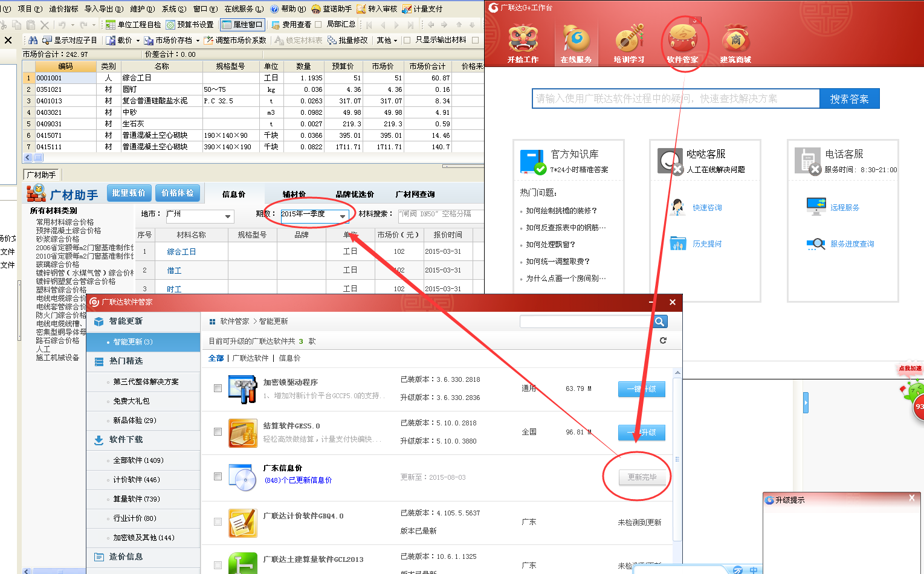Tick the checkbox for 广联达计价软件GBQ4.0
Image resolution: width=924 pixels, height=574 pixels.
tap(218, 521)
